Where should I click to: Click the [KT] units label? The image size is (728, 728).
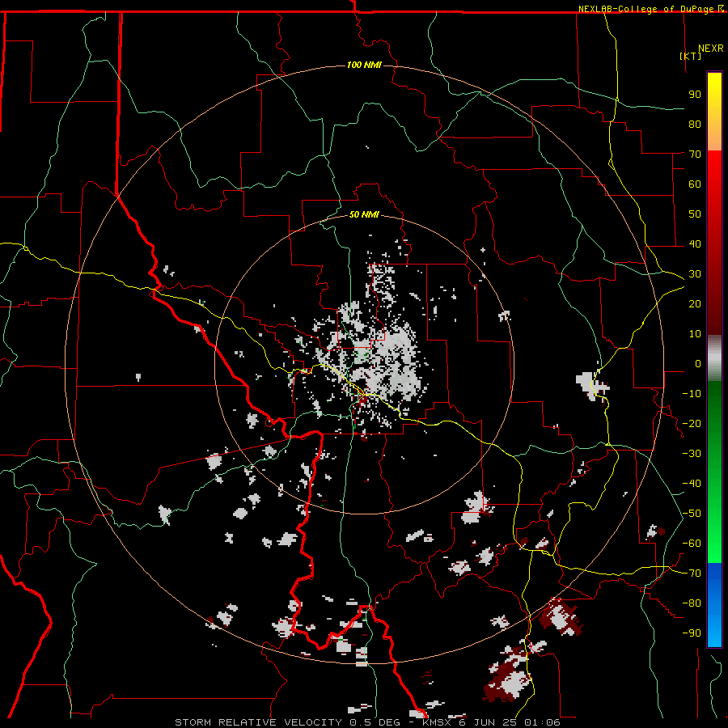[x=691, y=56]
